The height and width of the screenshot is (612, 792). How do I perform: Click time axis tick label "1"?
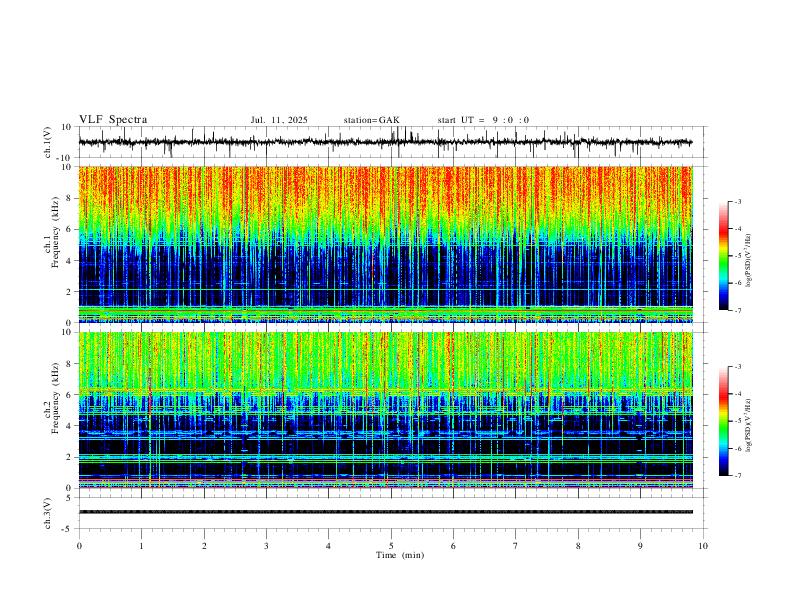click(x=141, y=546)
